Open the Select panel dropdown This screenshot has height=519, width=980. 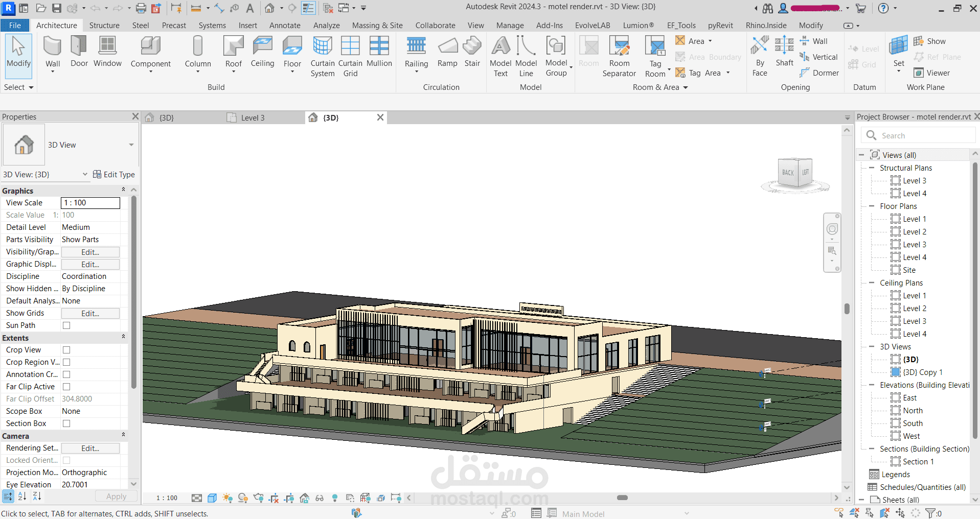click(x=18, y=87)
